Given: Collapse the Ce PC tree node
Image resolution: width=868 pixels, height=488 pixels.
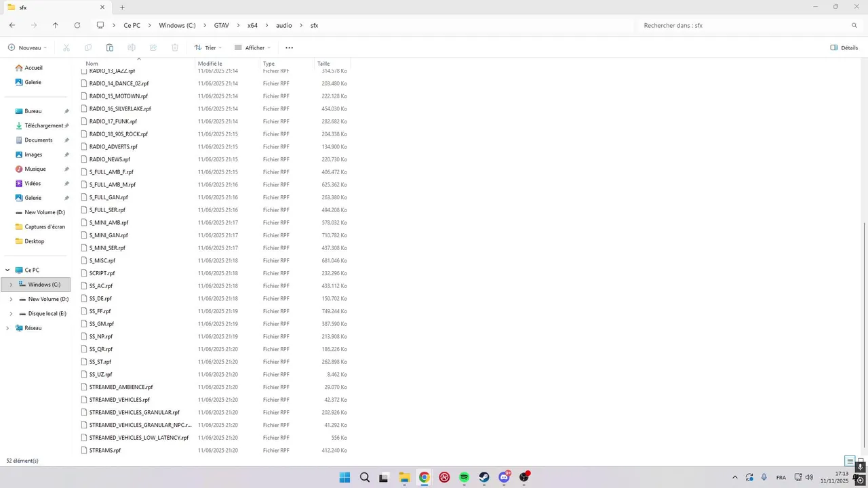Looking at the screenshot, I should coord(7,270).
